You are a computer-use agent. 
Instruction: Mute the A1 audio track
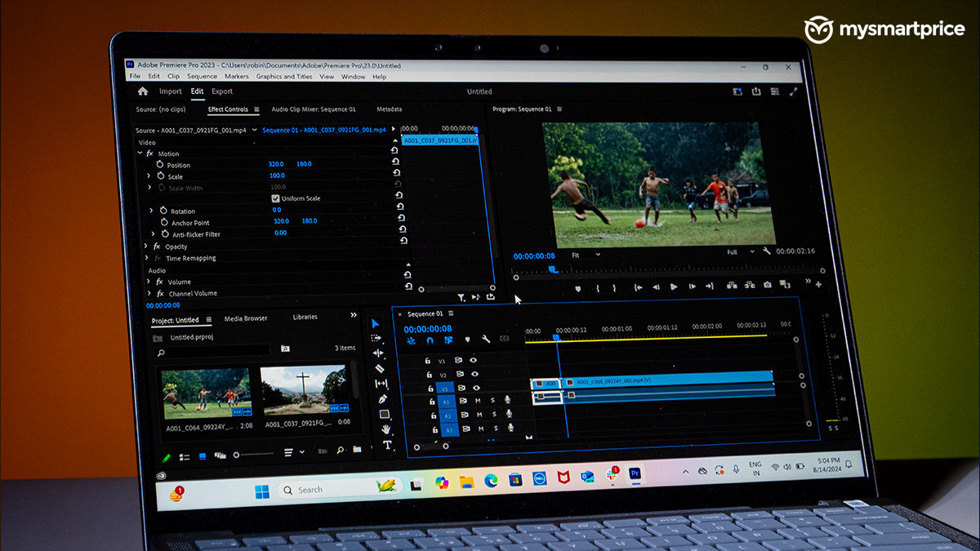479,400
